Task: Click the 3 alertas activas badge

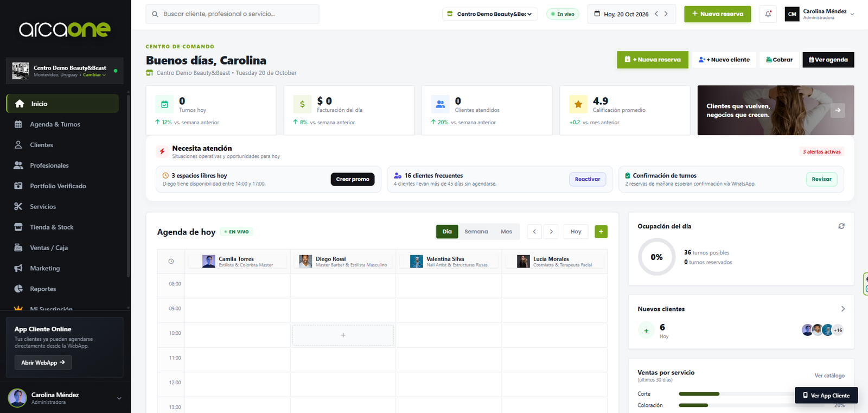Action: point(822,152)
